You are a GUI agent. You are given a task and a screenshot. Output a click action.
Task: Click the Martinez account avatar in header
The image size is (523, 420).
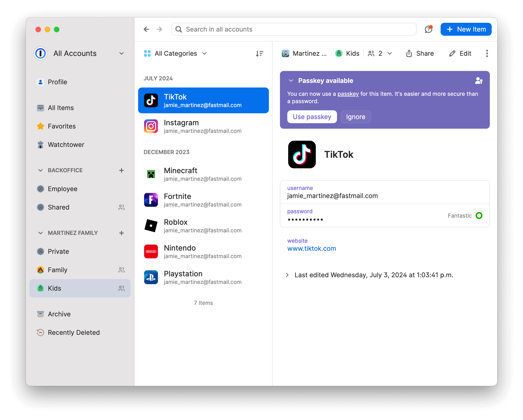[285, 53]
